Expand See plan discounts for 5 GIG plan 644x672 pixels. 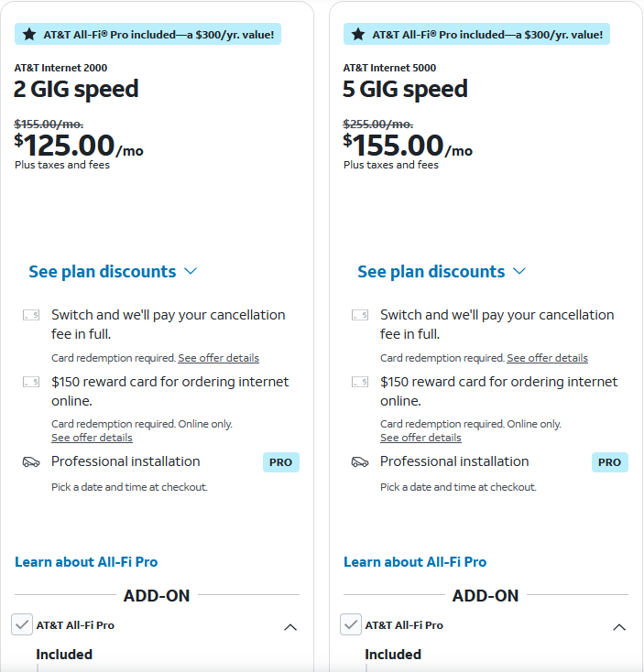[x=442, y=272]
